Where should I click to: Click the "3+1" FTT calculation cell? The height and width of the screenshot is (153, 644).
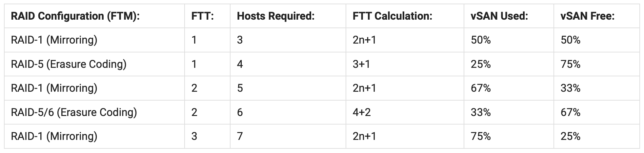coord(361,64)
